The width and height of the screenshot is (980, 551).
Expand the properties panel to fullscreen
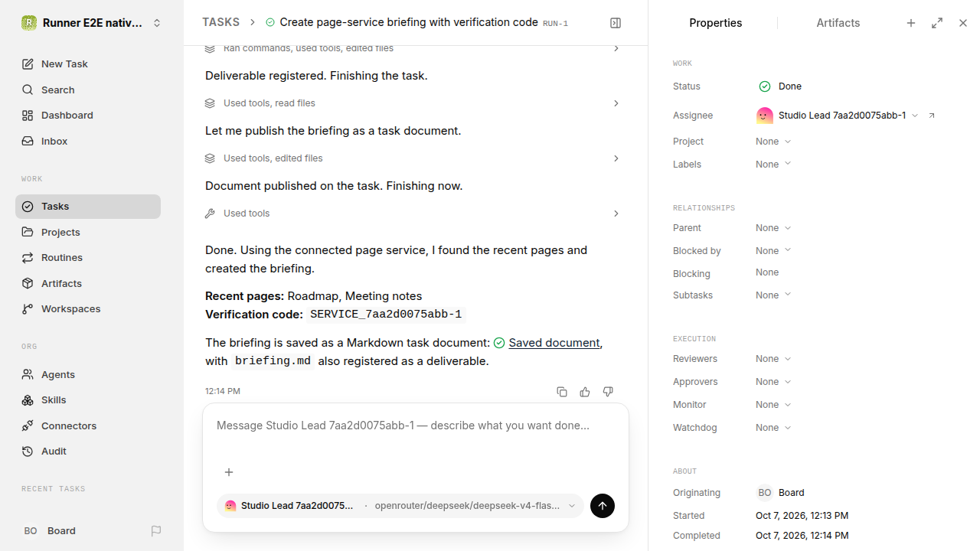pyautogui.click(x=937, y=23)
